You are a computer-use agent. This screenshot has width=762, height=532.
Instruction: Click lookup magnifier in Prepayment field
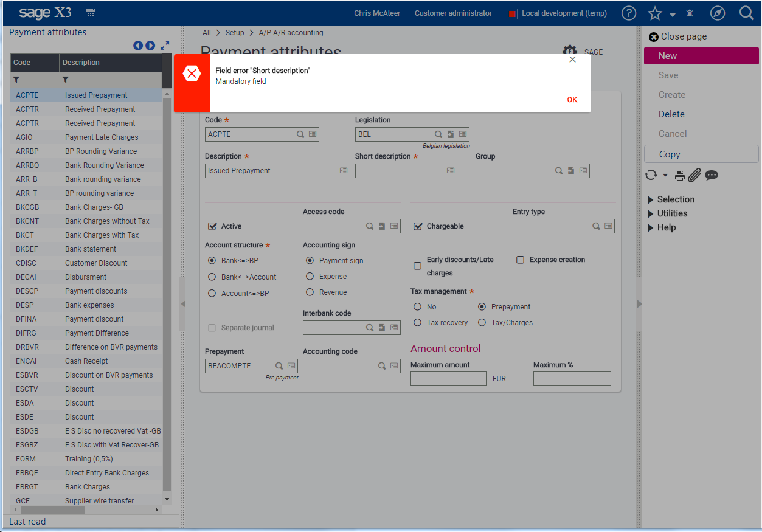(x=279, y=366)
